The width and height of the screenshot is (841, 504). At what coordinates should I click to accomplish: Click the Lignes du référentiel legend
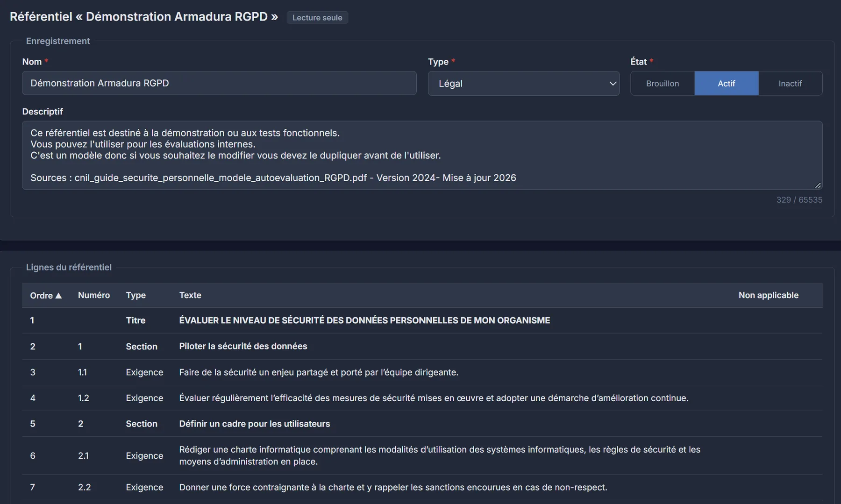pyautogui.click(x=69, y=267)
